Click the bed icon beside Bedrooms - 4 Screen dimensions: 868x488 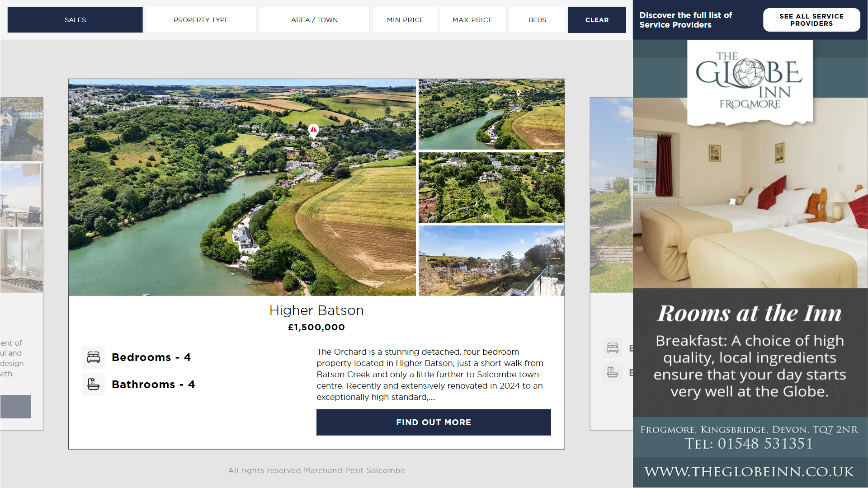94,357
